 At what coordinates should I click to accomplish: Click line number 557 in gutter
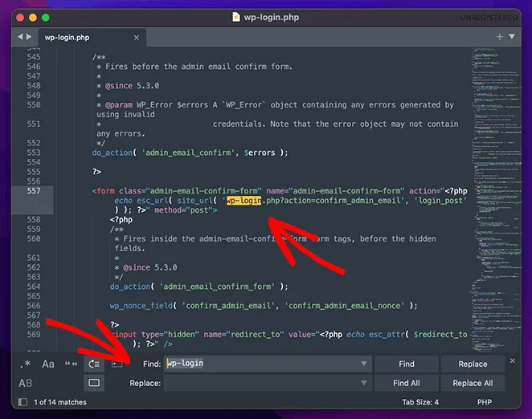34,191
